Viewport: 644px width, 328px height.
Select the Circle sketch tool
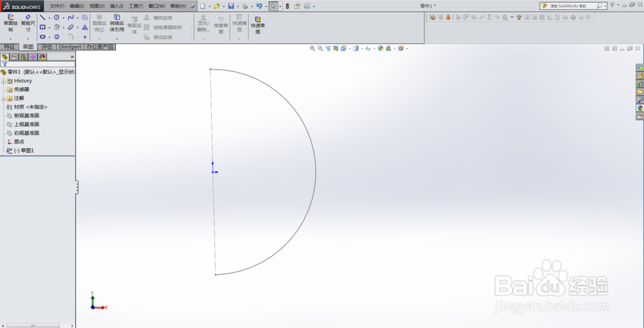point(57,17)
